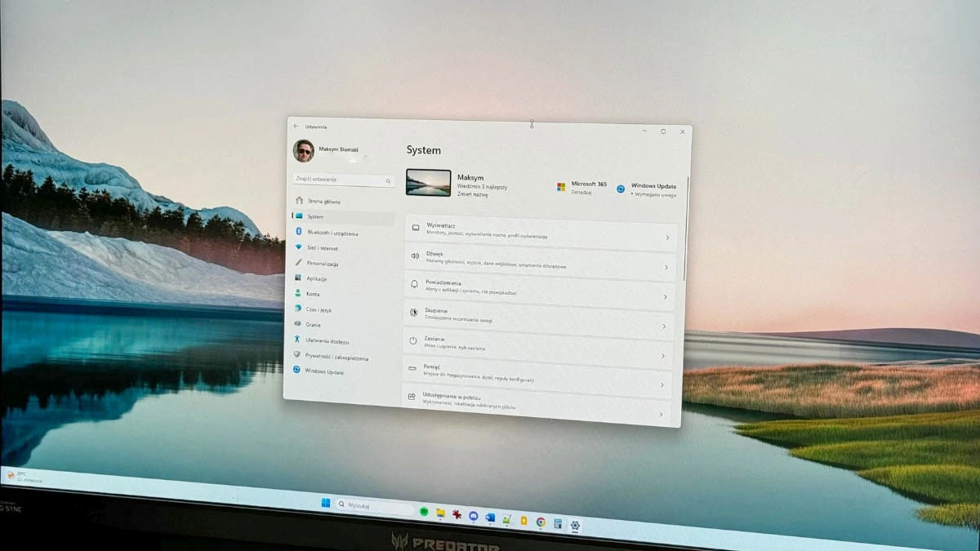This screenshot has width=980, height=551.
Task: Open Windows Update from the sidebar icon
Action: click(x=297, y=371)
